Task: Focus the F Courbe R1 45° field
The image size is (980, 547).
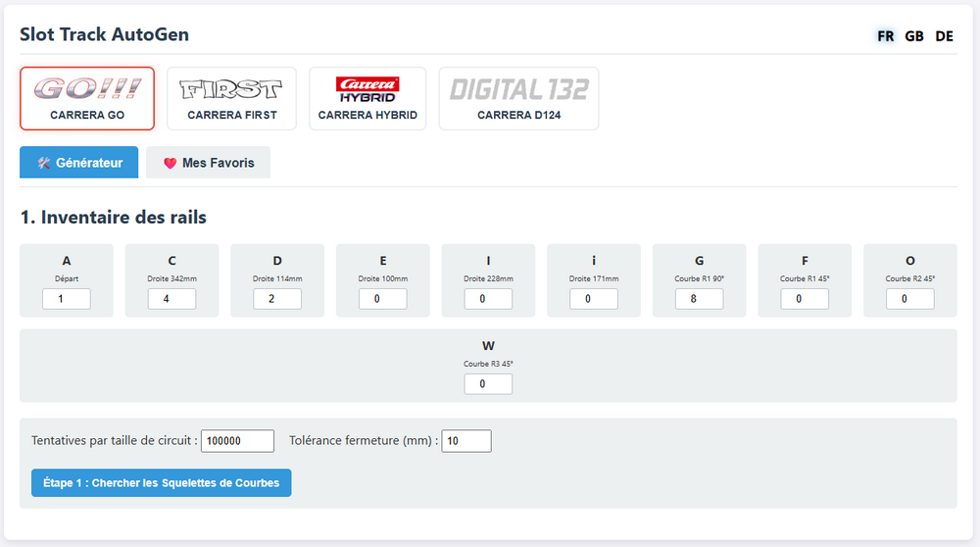Action: pos(805,299)
